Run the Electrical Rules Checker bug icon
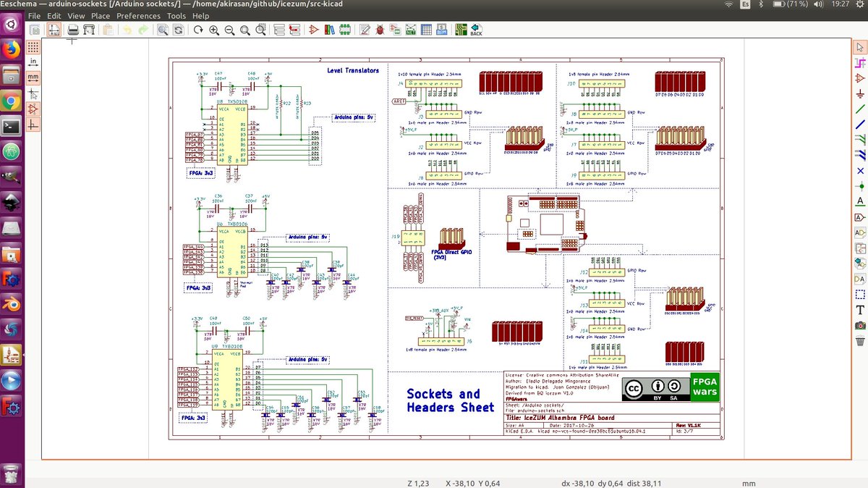Viewport: 868px width, 488px height. (x=380, y=30)
